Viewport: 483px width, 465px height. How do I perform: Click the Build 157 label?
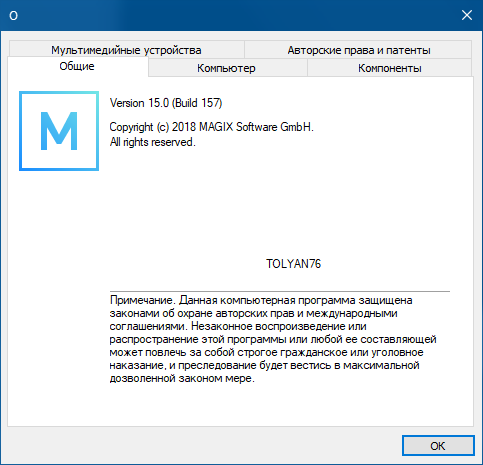197,103
